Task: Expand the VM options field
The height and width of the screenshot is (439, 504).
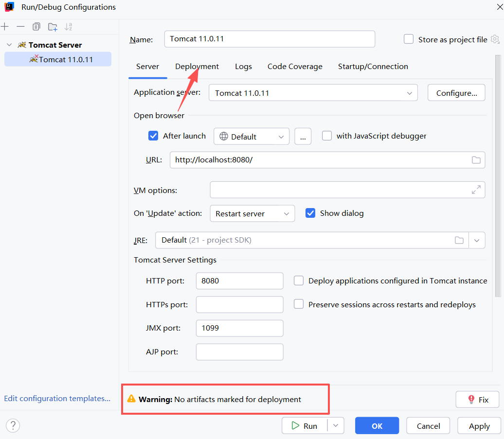Action: coord(476,190)
